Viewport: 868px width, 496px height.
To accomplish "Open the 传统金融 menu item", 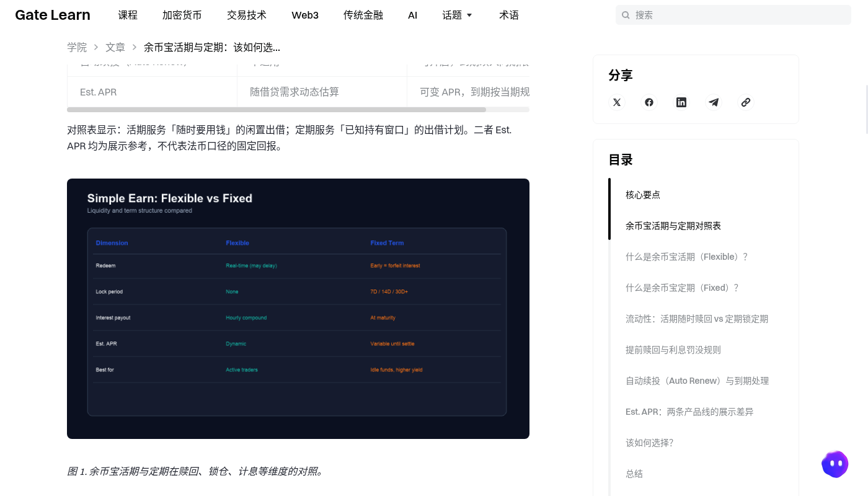I will [x=363, y=15].
